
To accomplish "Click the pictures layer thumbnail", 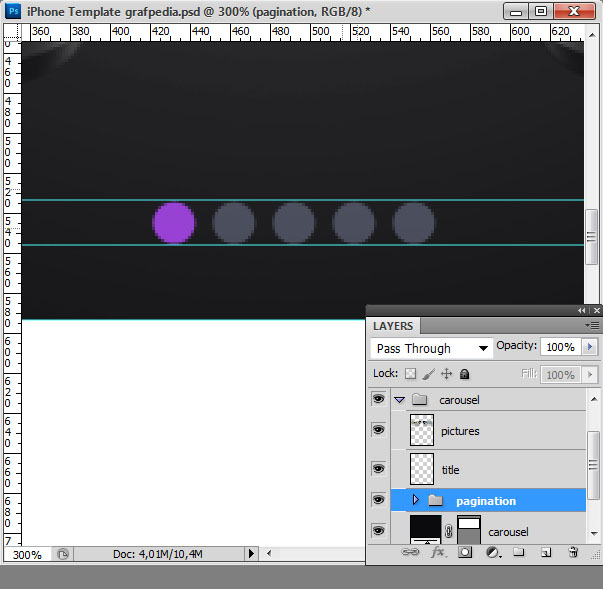I will coord(422,430).
